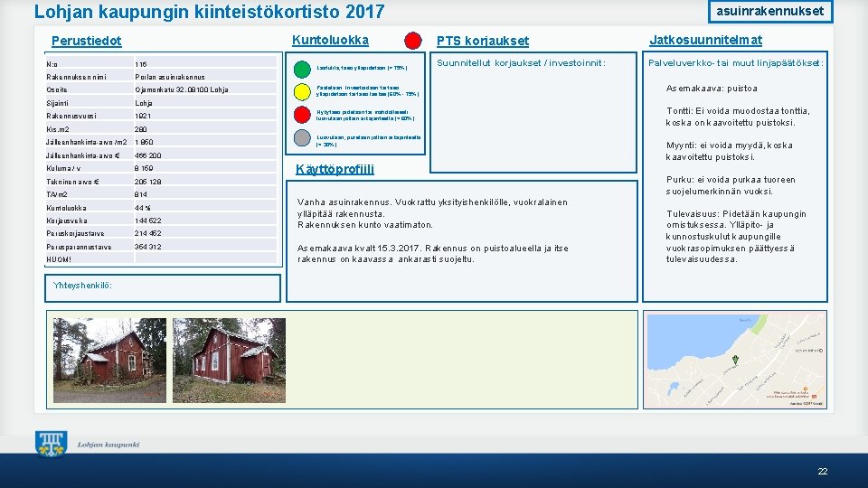868x488 pixels.
Task: Click the map thumbnail showing the lake
Action: click(x=735, y=361)
